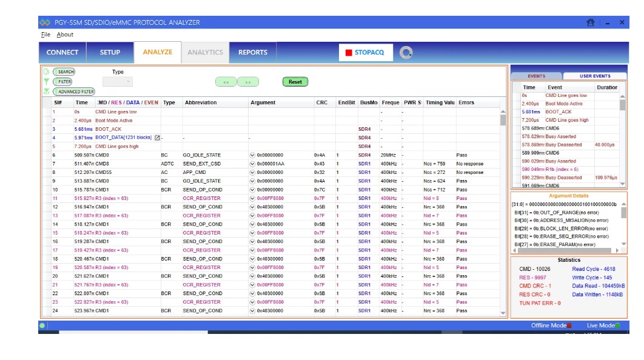644x360 pixels.
Task: Open the Type dropdown
Action: pyautogui.click(x=117, y=82)
